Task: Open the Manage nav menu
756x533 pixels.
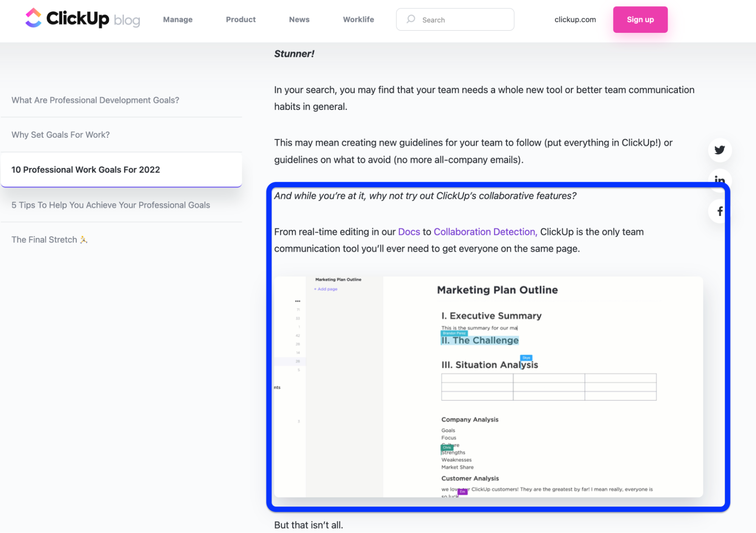Action: pyautogui.click(x=178, y=19)
